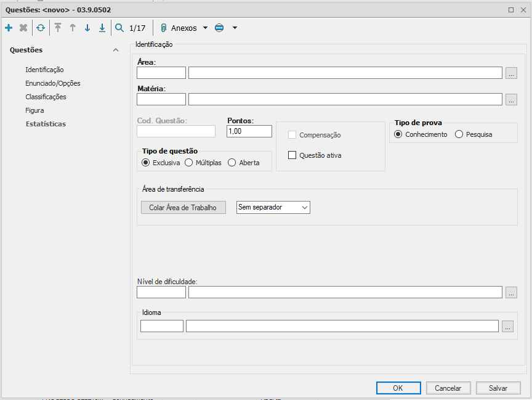Open Enunciado/Opções in the sidebar
532x400 pixels.
coord(53,83)
